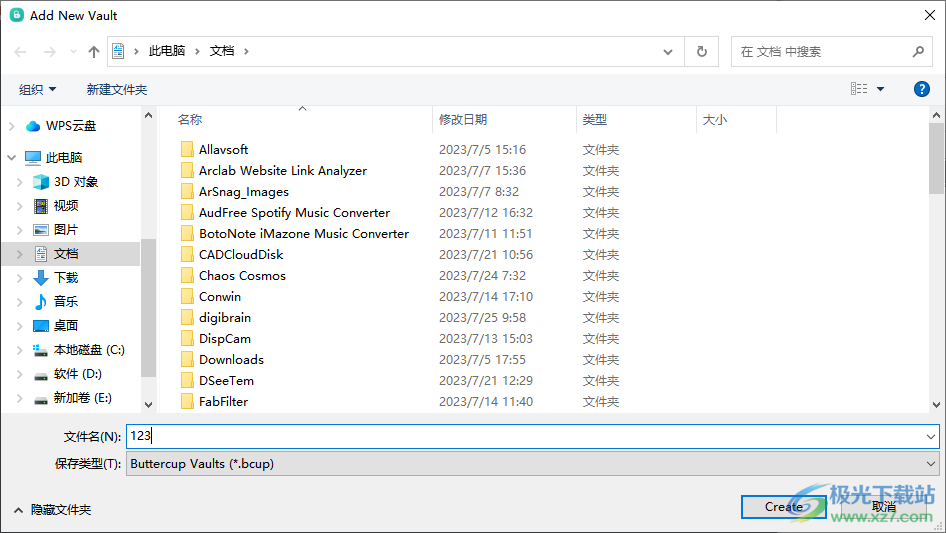Open the 组织 menu
This screenshot has height=533, width=946.
point(37,89)
